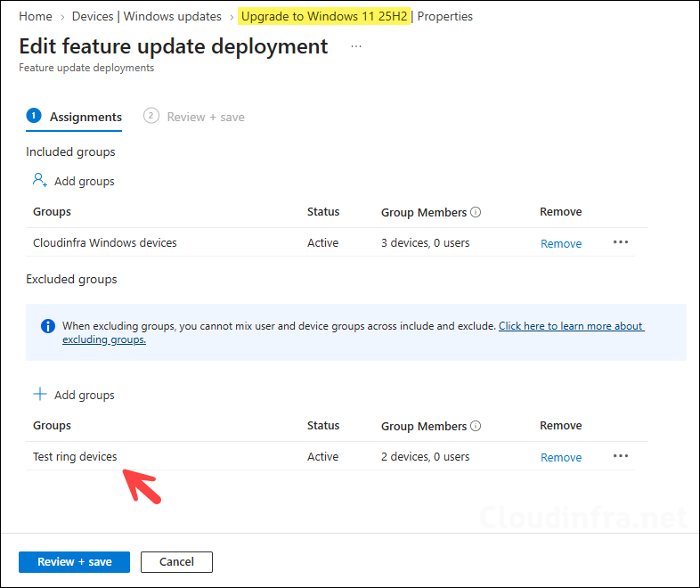Select the Assignments step tab
Viewport: 700px width, 588px height.
pyautogui.click(x=74, y=117)
